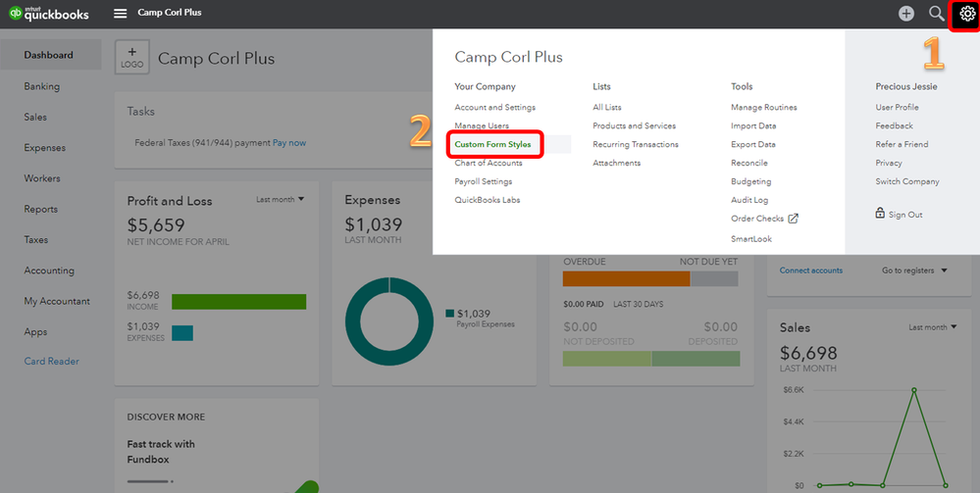Click the Payroll Expenses donut chart
Viewport: 980px width, 493px height.
(389, 321)
